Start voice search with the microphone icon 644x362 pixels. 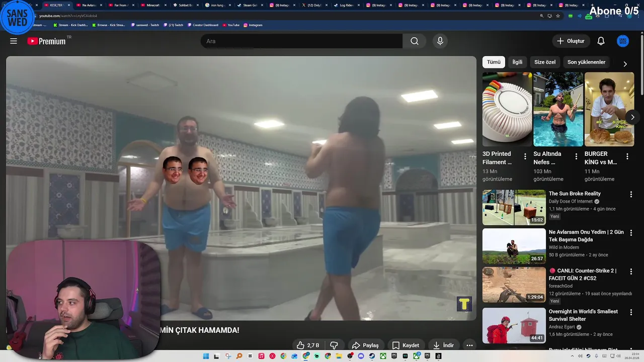click(x=440, y=41)
